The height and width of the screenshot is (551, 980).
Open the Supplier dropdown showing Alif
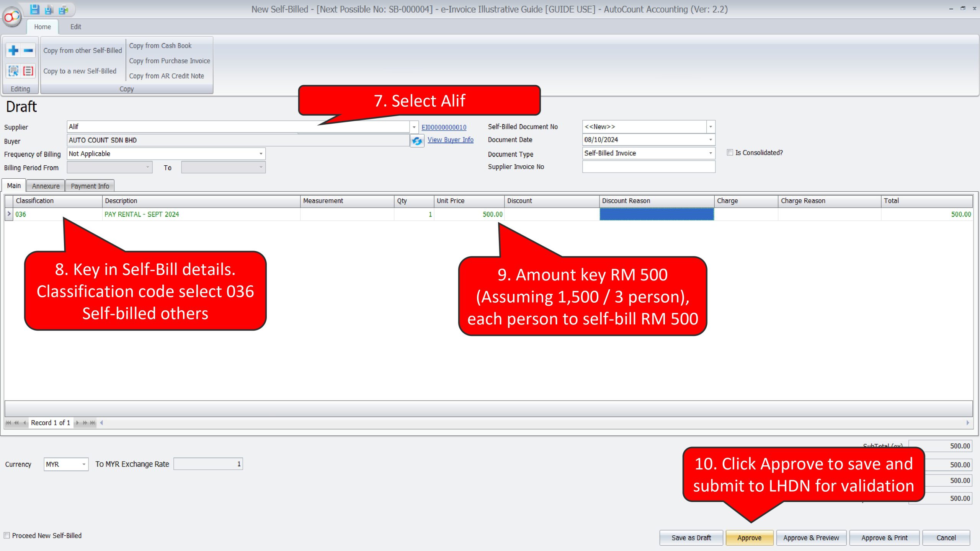(x=414, y=127)
